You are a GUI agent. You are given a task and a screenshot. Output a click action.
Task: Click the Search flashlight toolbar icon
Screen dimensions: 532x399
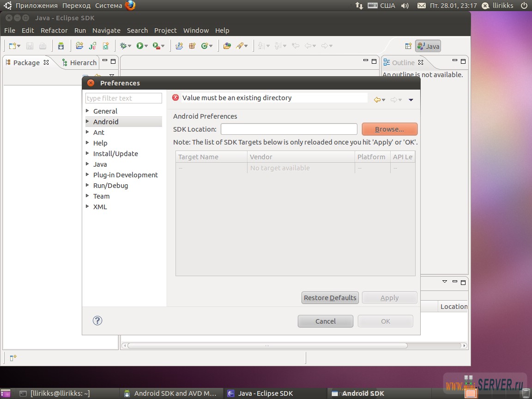[240, 46]
